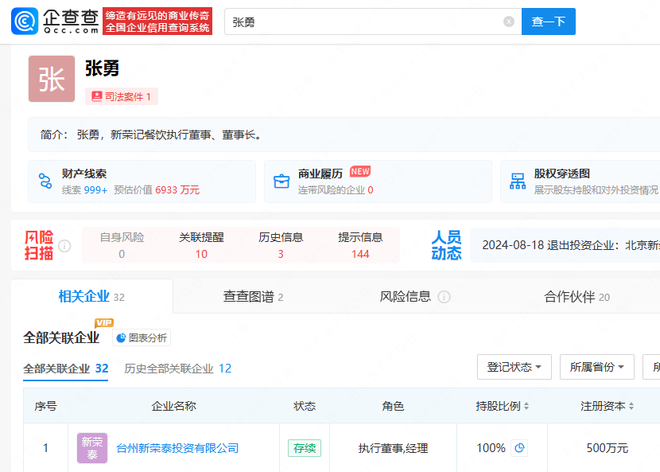Switch to the 合作伙伴 tab
Viewport: 660px width, 472px height.
[577, 297]
